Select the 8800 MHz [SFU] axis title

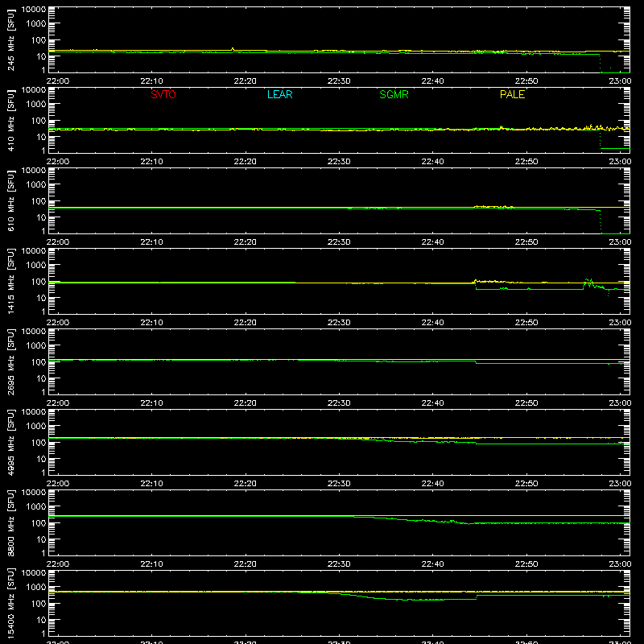click(10, 522)
